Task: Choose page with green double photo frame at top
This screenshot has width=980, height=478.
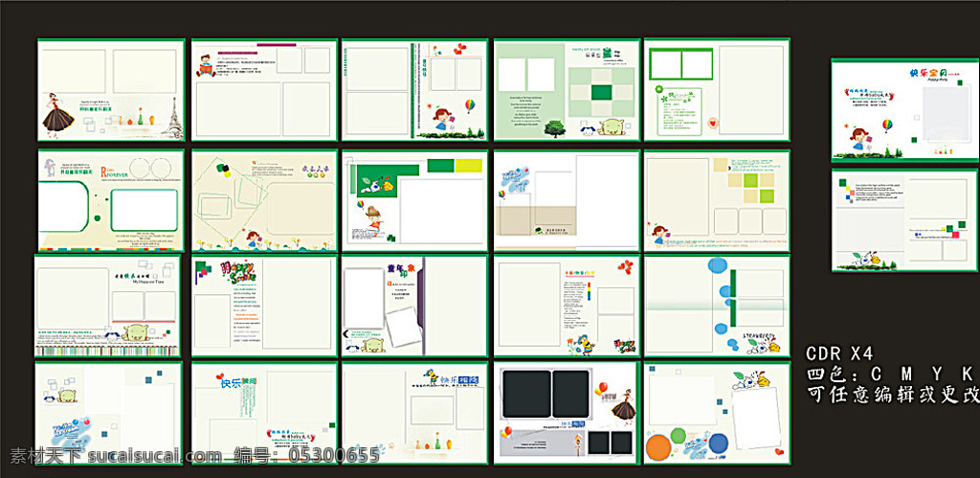Action: click(x=717, y=89)
